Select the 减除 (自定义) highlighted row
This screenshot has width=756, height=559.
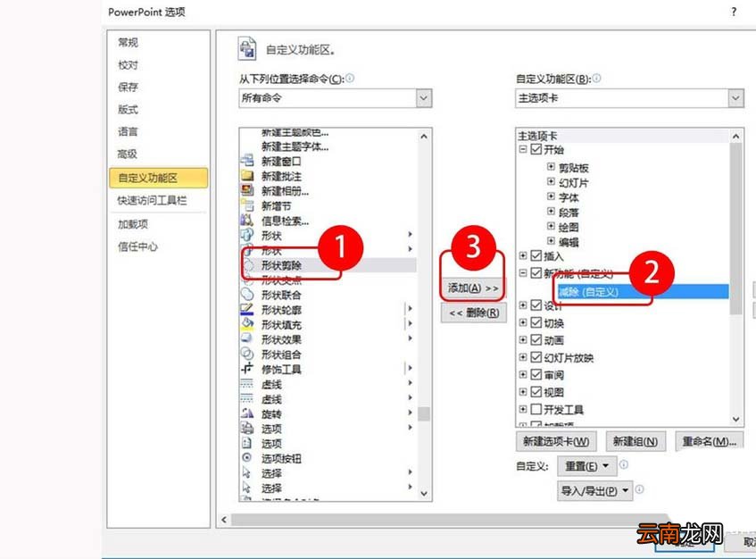pos(643,292)
